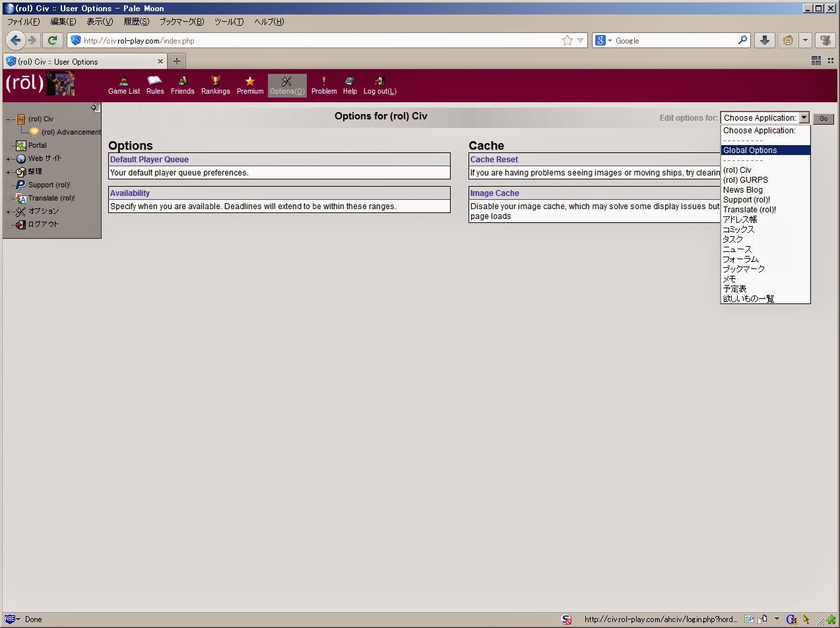The width and height of the screenshot is (840, 628).
Task: Open the ファイル(F) menu
Action: (x=23, y=22)
